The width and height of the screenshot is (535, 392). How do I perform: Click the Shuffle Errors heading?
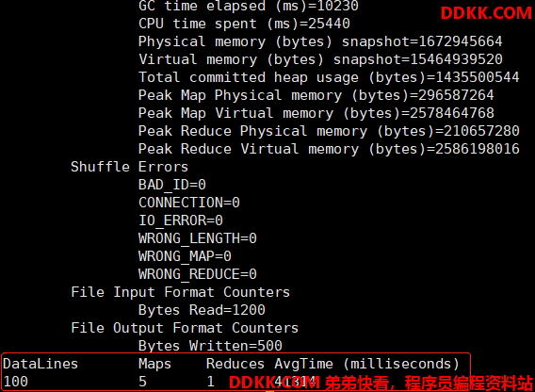click(x=129, y=167)
